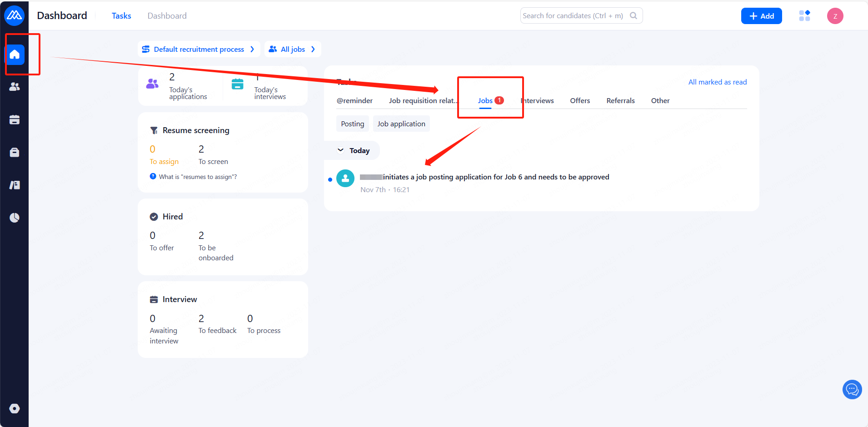Select the @reminder tab
868x427 pixels.
tap(354, 101)
